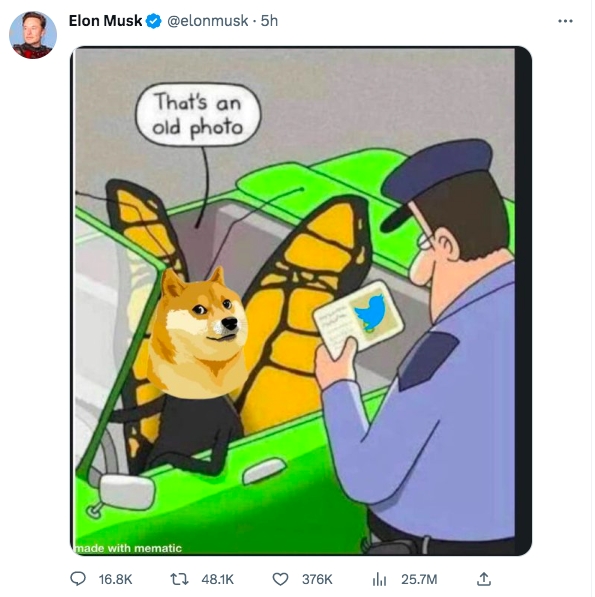Click the reply speech bubble icon
Screen dimensions: 595x597
pos(78,579)
